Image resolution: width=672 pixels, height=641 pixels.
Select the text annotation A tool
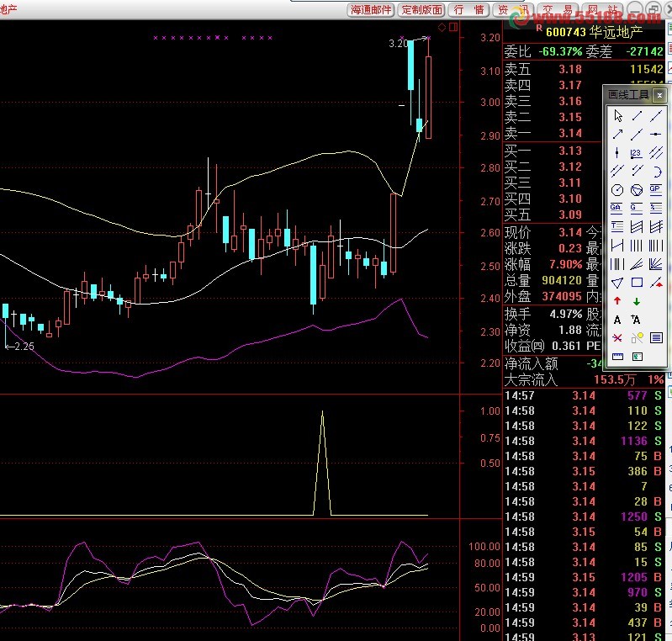click(x=617, y=320)
